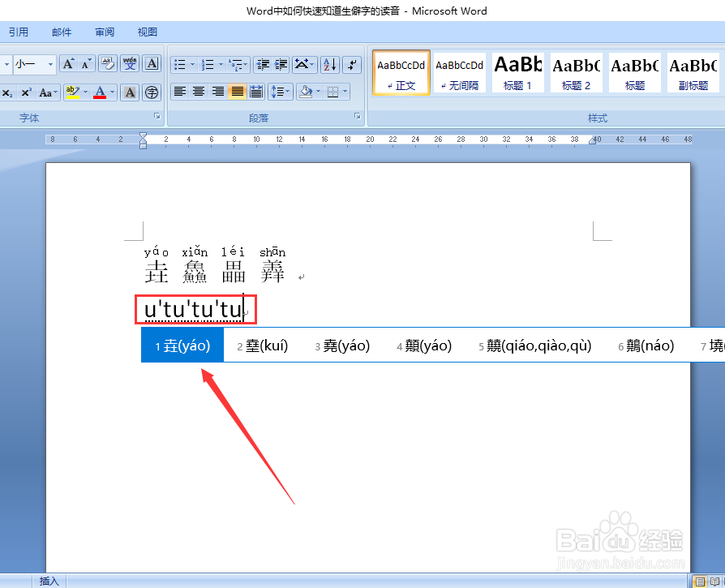Apply the 标题 style
This screenshot has height=588, width=725.
[x=635, y=73]
